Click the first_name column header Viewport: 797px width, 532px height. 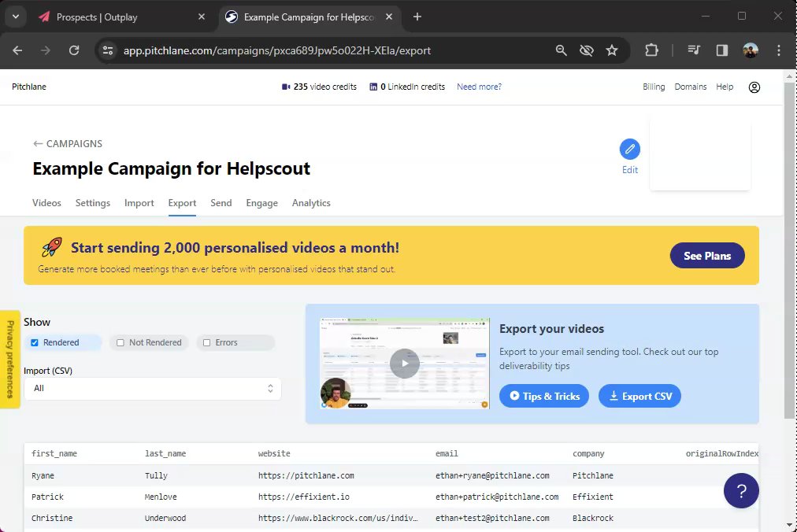coord(54,453)
